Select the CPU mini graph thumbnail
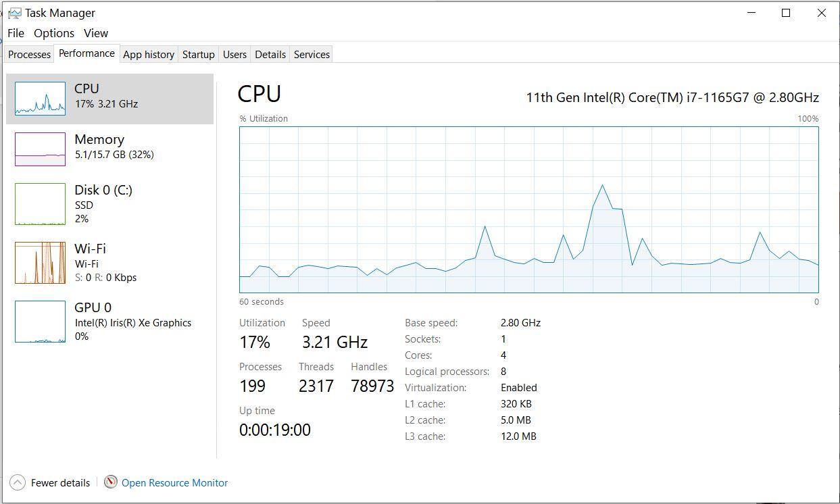Image resolution: width=840 pixels, height=504 pixels. point(40,99)
